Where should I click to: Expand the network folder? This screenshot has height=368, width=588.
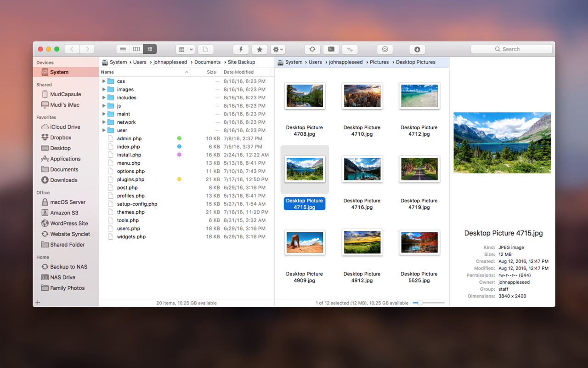point(104,122)
